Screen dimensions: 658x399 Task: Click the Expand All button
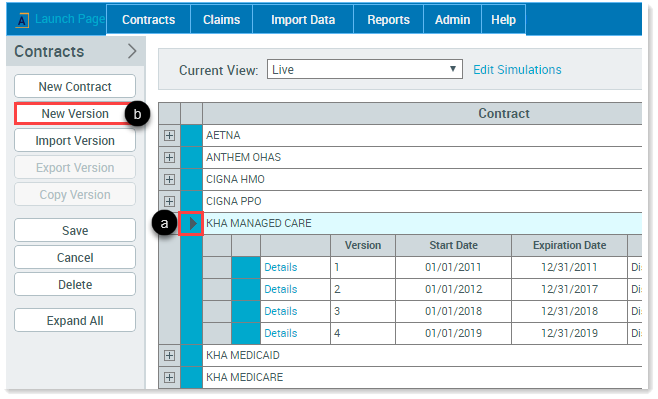tap(75, 321)
